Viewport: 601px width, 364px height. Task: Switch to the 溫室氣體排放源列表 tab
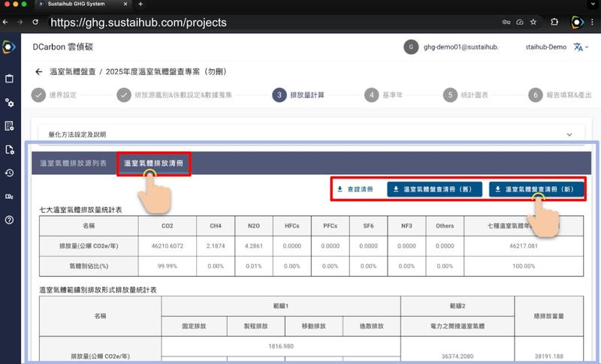click(73, 163)
